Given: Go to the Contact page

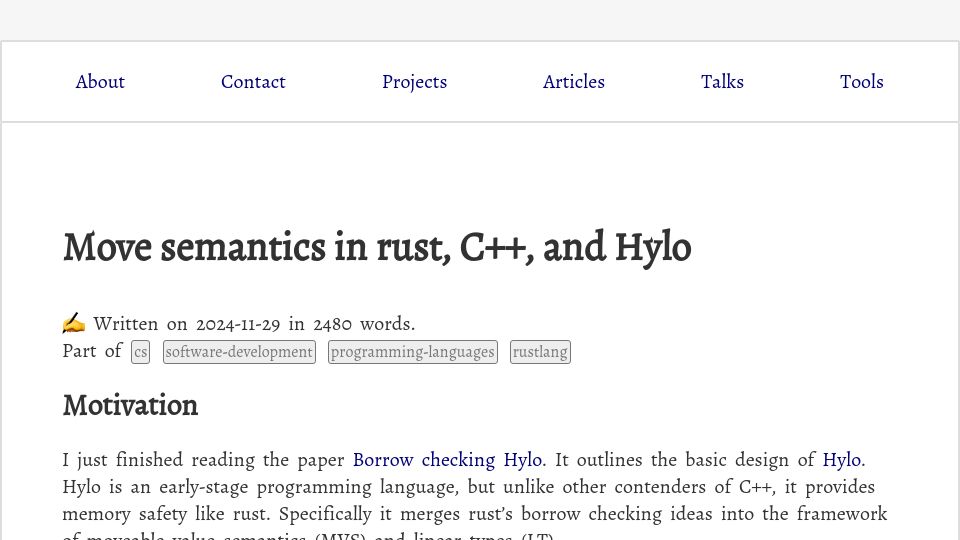Looking at the screenshot, I should pyautogui.click(x=253, y=81).
